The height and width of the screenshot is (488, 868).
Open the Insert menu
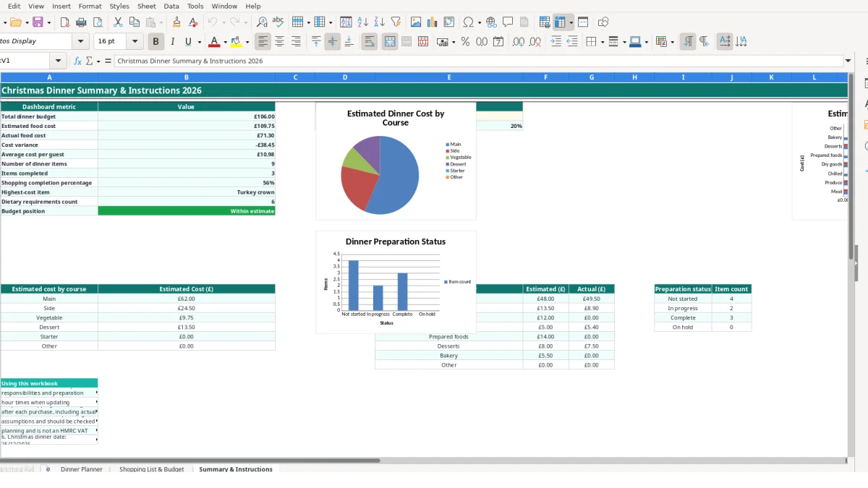point(61,6)
